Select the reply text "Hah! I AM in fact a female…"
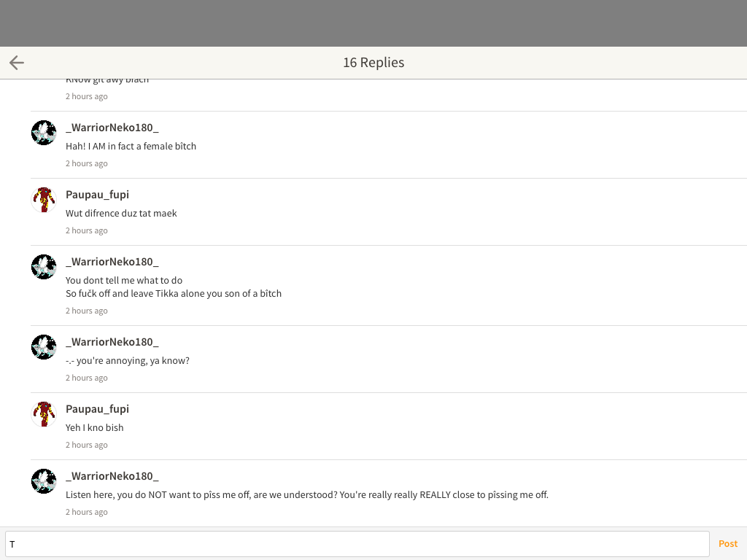This screenshot has width=747, height=560. pyautogui.click(x=131, y=146)
